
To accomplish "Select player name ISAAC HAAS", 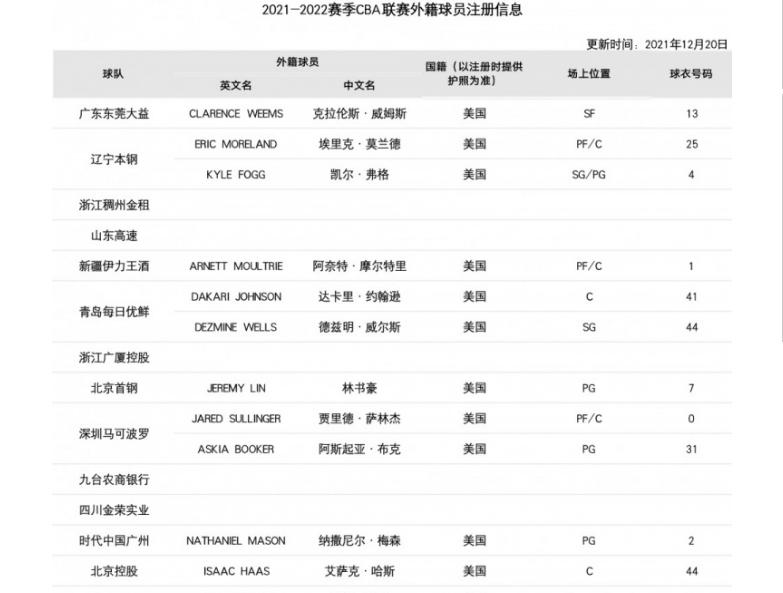I will [236, 571].
